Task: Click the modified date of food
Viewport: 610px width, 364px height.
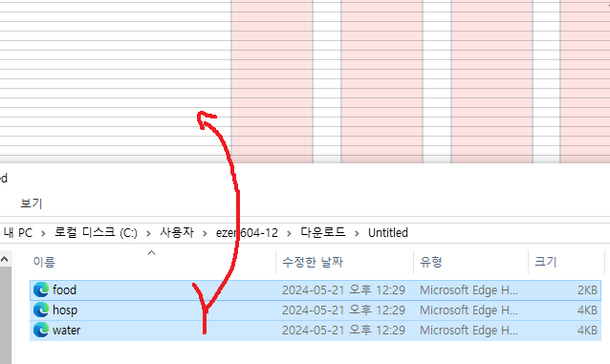Action: (343, 290)
